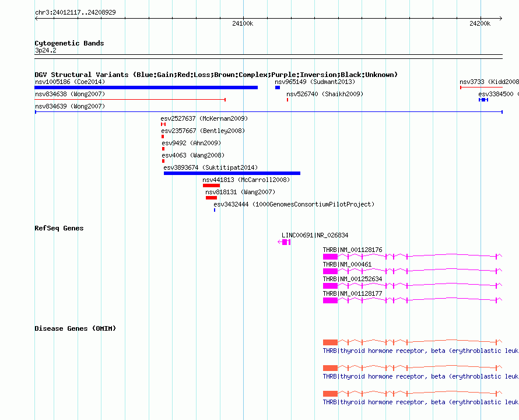Click the nsv3733 (Kidd2008) label
The height and width of the screenshot is (420, 519).
click(489, 82)
